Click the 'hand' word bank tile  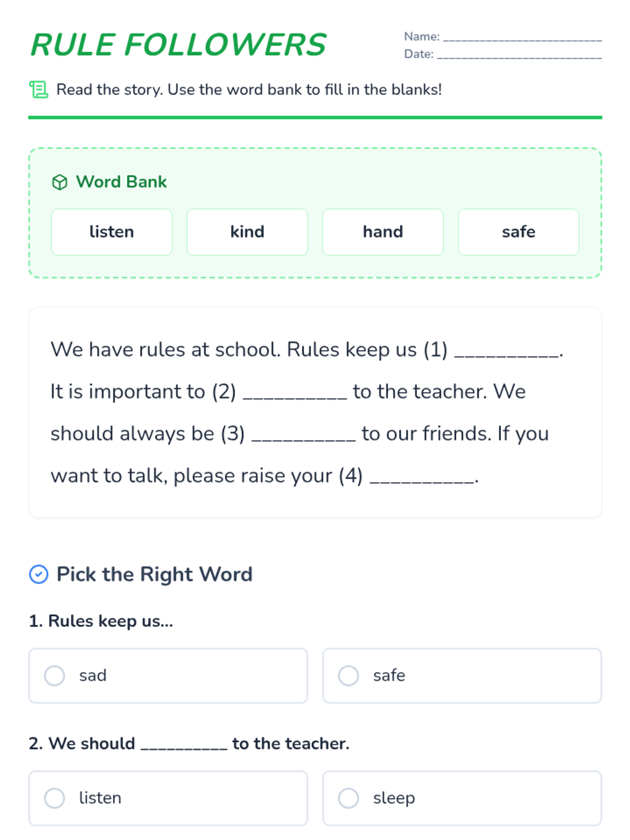coord(383,232)
